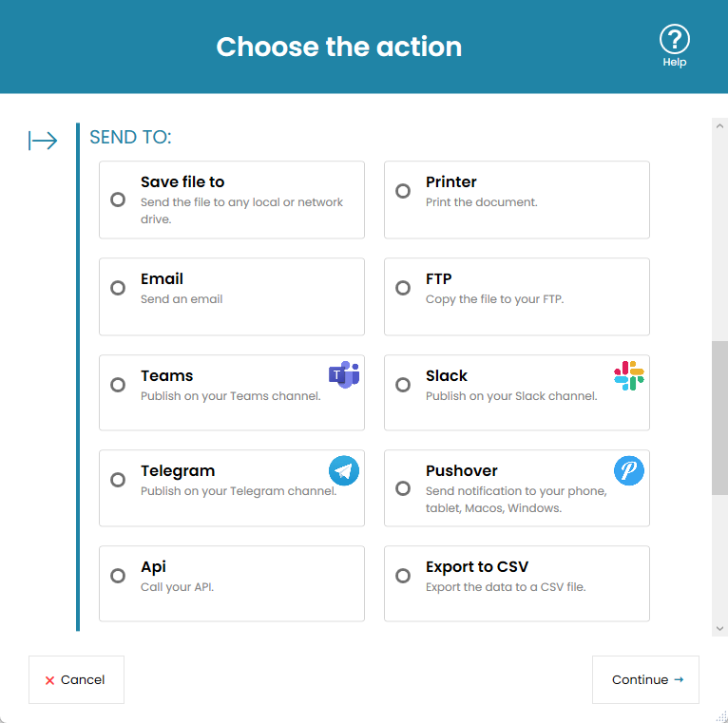
Task: Click the Cancel button
Action: (77, 679)
